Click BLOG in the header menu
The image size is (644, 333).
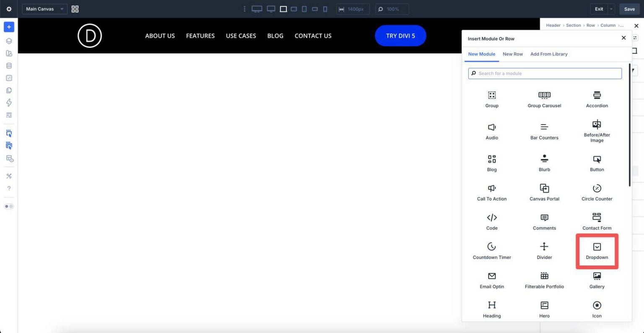pos(275,36)
